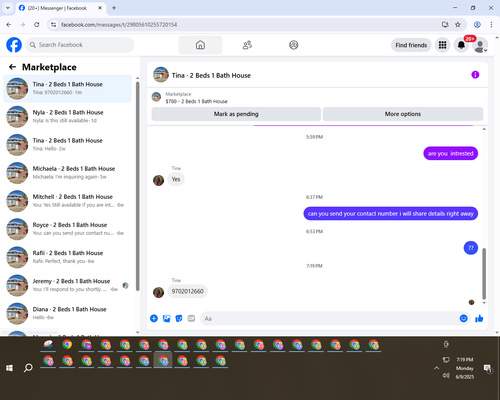Open the Friends tab icon
The height and width of the screenshot is (400, 500).
click(247, 45)
